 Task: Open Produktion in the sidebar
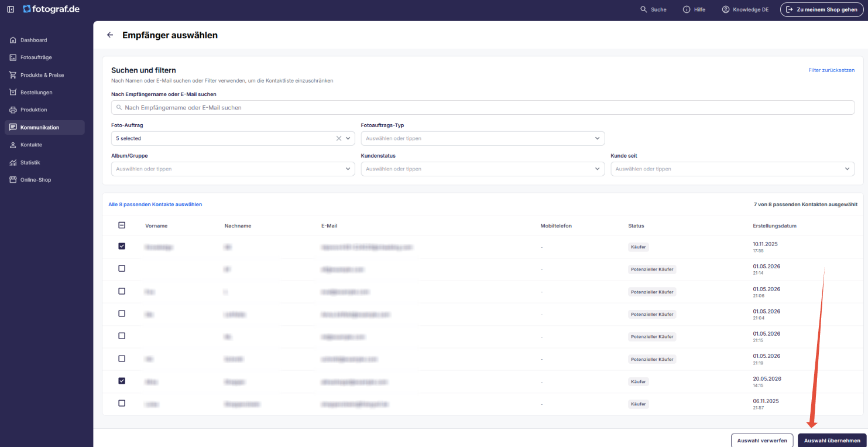click(x=44, y=110)
